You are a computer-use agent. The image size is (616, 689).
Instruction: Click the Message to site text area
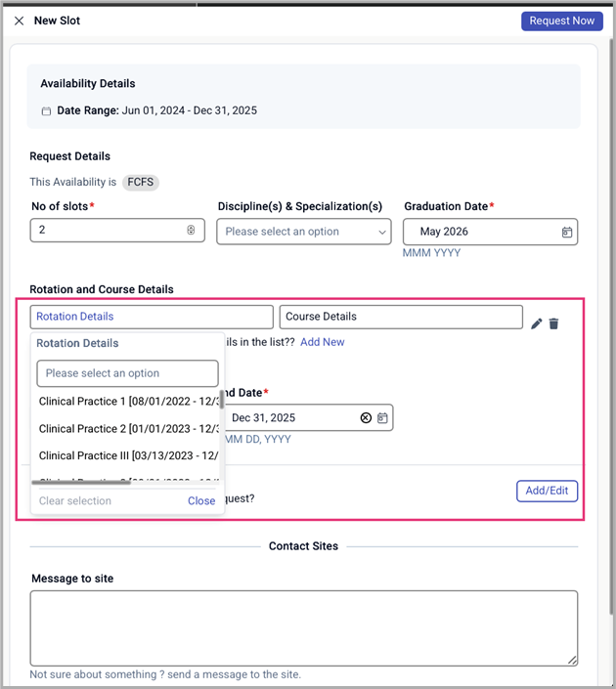[x=303, y=627]
